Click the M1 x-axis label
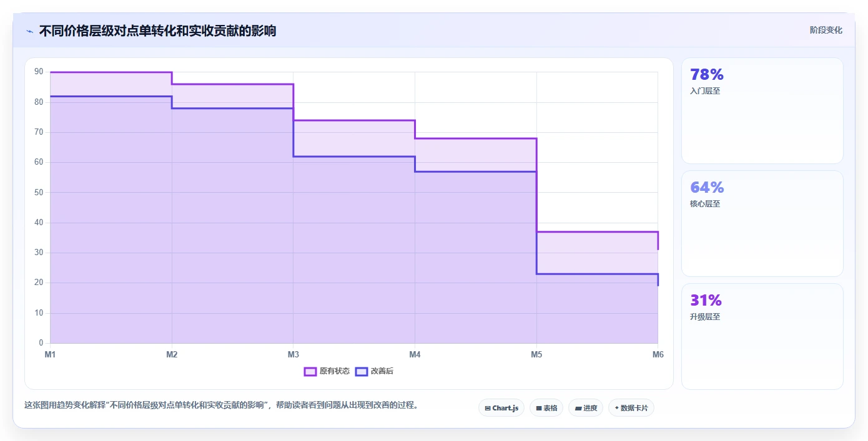The image size is (868, 441). pyautogui.click(x=50, y=355)
